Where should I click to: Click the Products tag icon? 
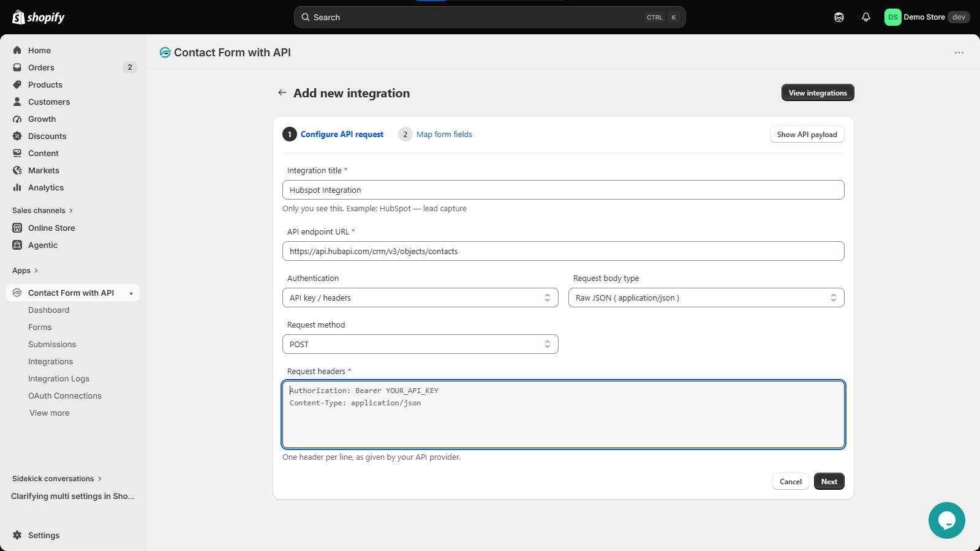coord(17,84)
